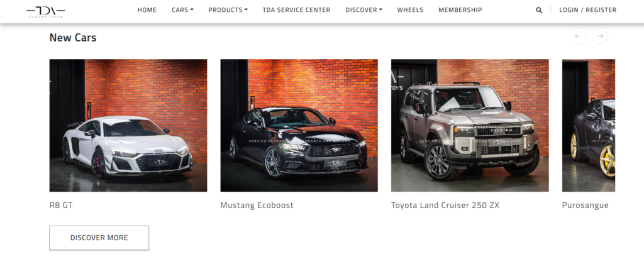Go to the Home page
Viewport: 644px width, 274px height.
[x=147, y=10]
